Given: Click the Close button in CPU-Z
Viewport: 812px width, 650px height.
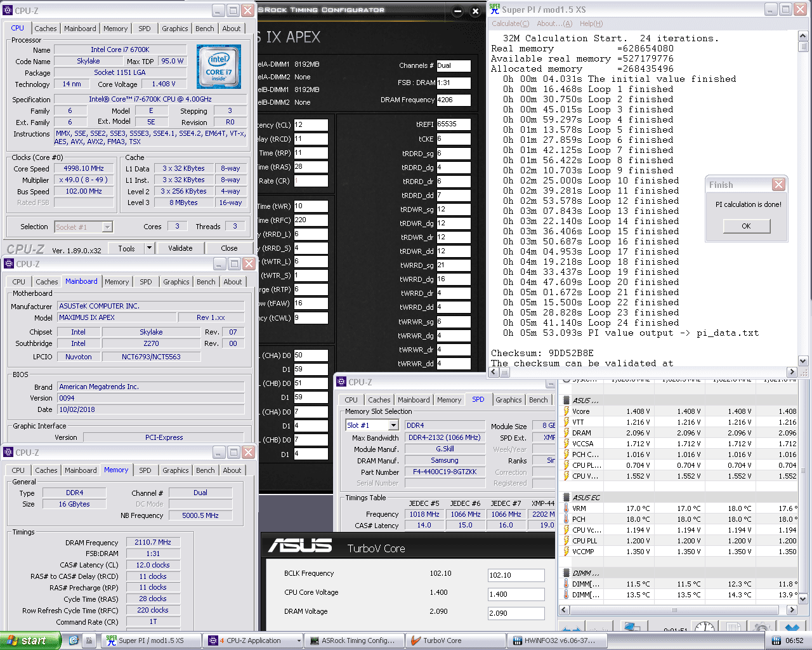Looking at the screenshot, I should (x=230, y=248).
